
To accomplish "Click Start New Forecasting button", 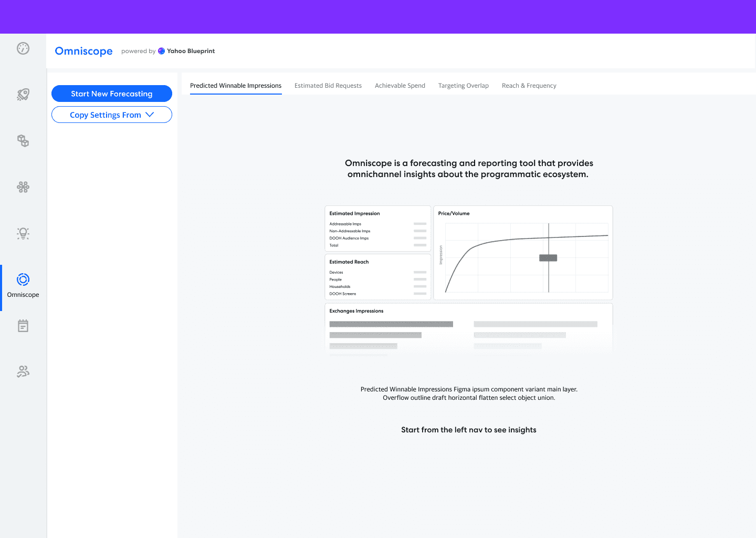I will 112,94.
